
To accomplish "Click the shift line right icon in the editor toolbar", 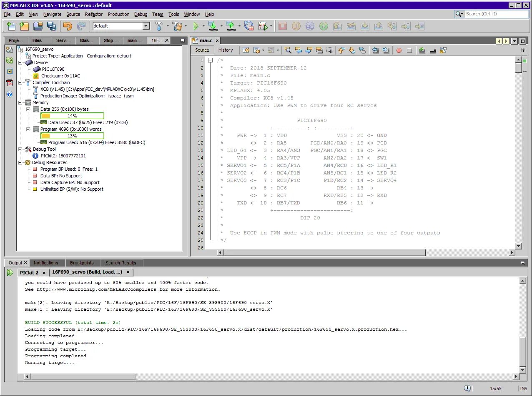I will 386,50.
